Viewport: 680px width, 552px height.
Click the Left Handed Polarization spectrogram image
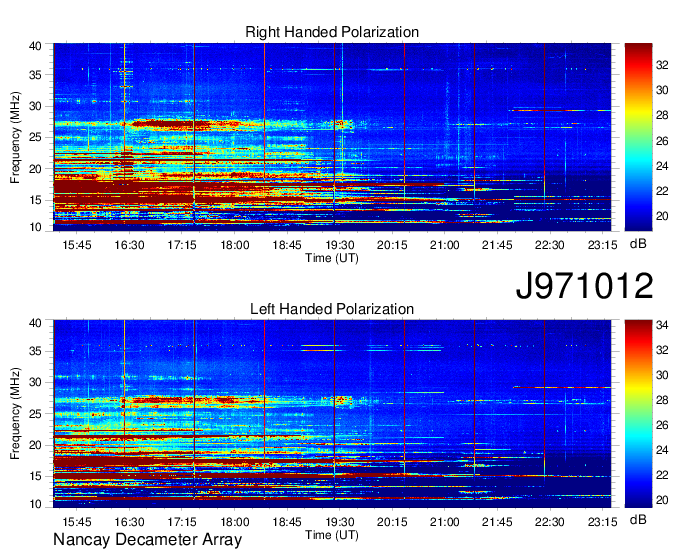[332, 414]
